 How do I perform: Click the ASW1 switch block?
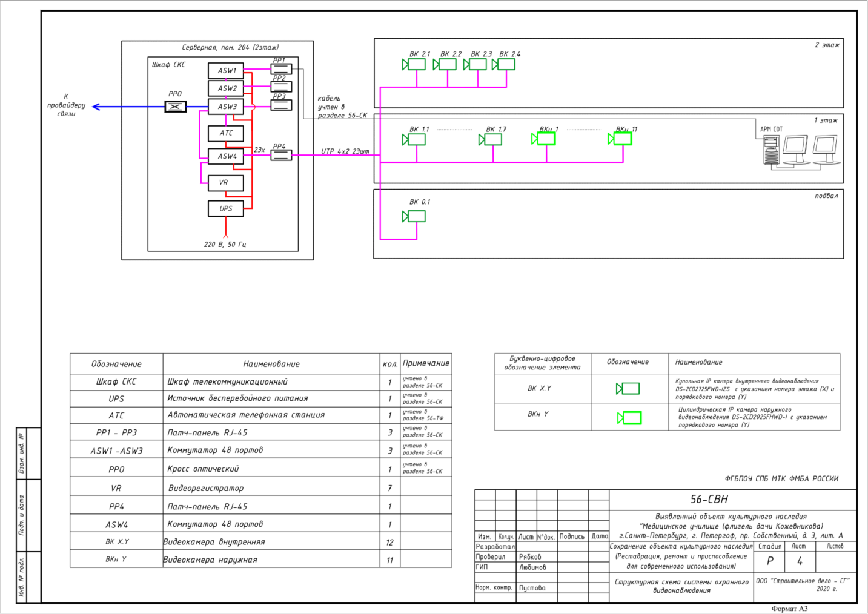tap(226, 71)
